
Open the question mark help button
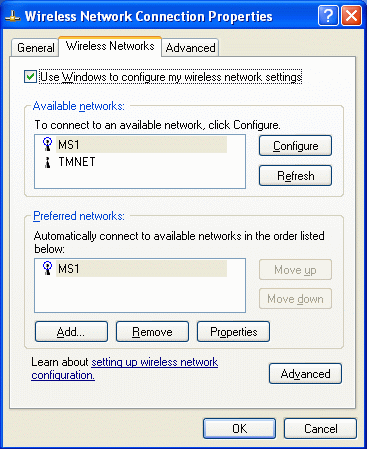coord(328,16)
